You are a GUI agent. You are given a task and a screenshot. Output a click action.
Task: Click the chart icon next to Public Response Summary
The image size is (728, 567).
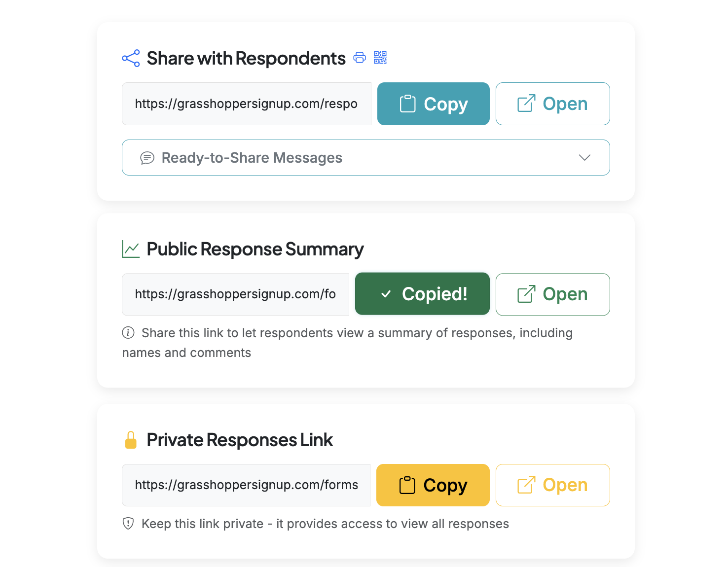tap(131, 249)
